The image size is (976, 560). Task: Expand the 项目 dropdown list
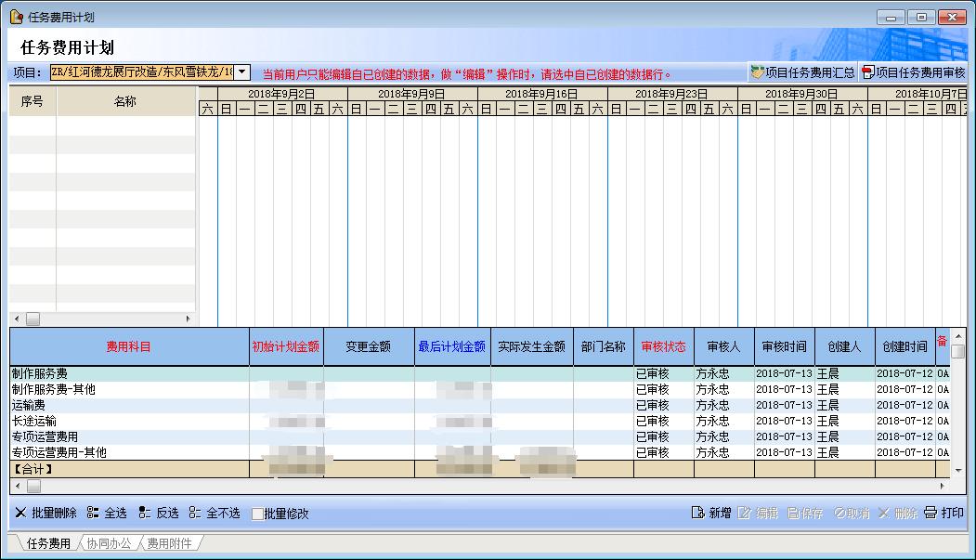[241, 72]
